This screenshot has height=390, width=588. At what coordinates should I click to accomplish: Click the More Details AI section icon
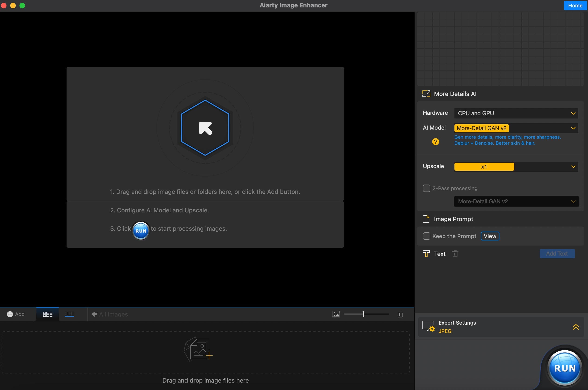click(426, 94)
